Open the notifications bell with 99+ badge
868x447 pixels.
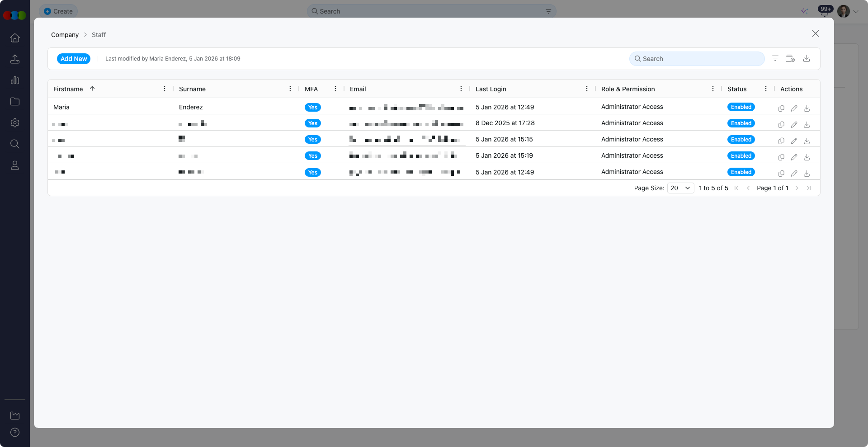[x=824, y=12]
